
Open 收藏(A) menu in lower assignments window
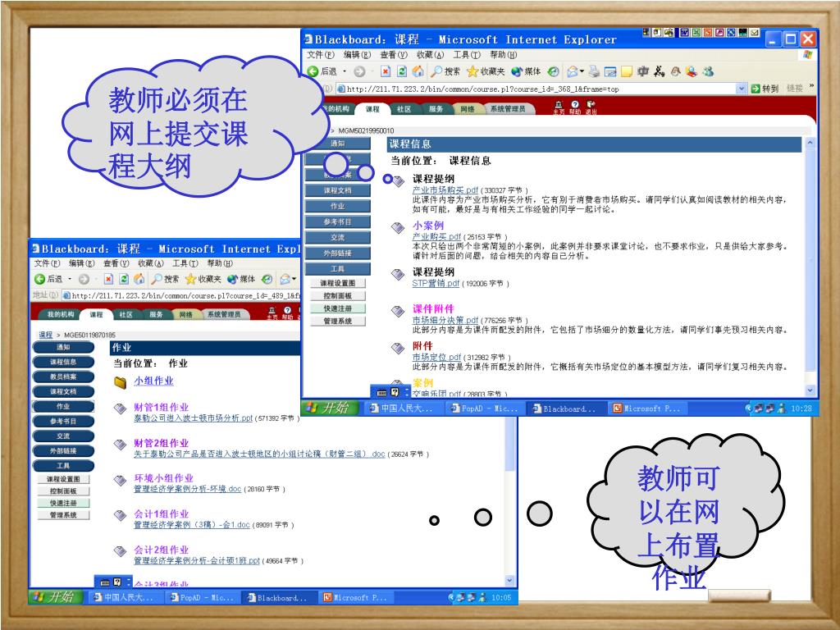(x=151, y=263)
